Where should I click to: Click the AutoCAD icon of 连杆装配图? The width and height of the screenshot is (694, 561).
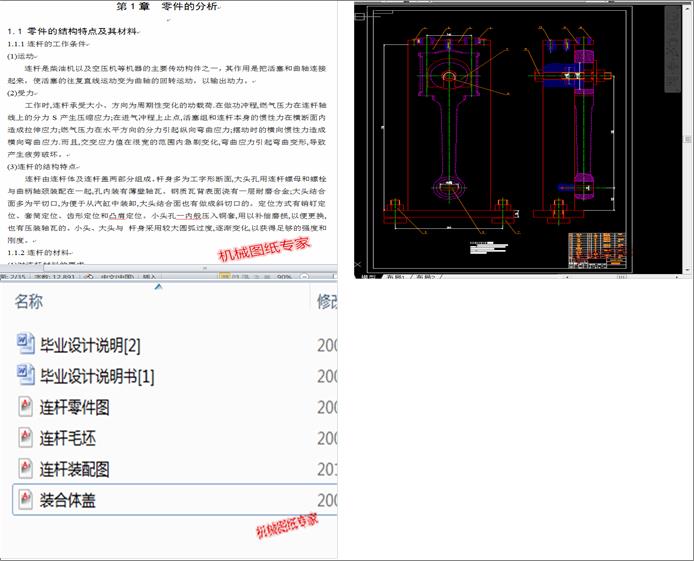[26, 468]
